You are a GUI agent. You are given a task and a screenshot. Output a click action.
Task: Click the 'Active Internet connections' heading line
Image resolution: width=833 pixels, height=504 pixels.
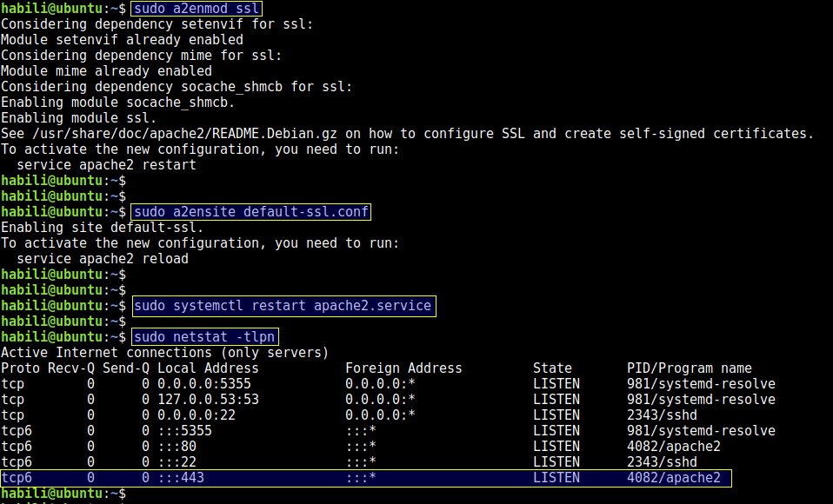(x=165, y=353)
